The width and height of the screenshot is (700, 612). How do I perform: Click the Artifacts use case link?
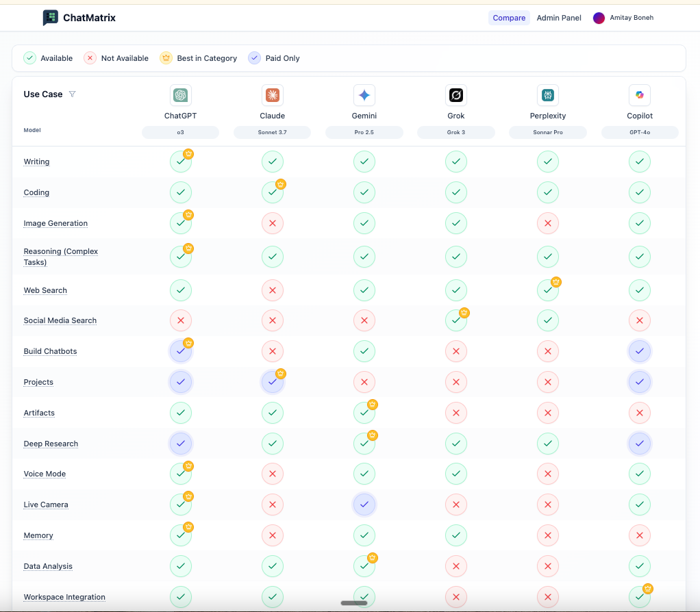(39, 413)
